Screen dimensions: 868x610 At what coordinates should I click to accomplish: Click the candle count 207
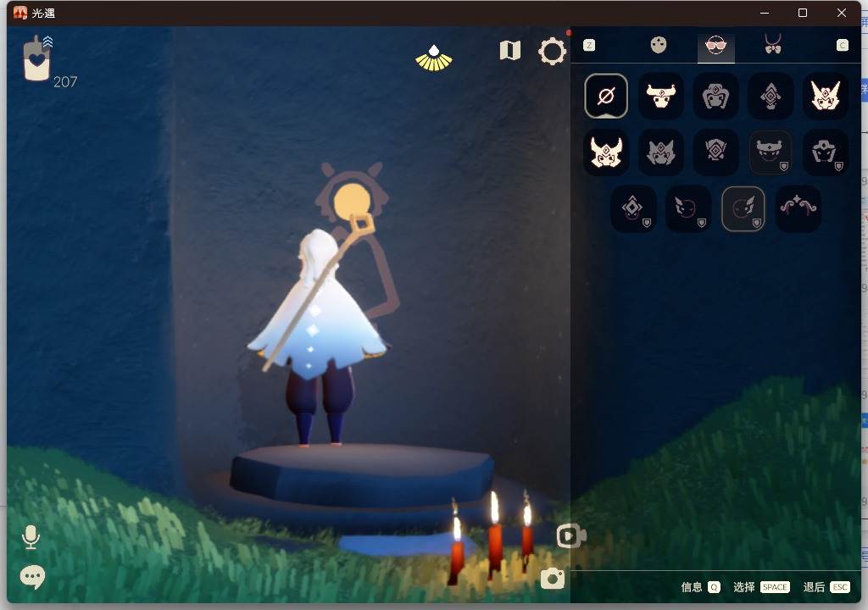(x=65, y=82)
